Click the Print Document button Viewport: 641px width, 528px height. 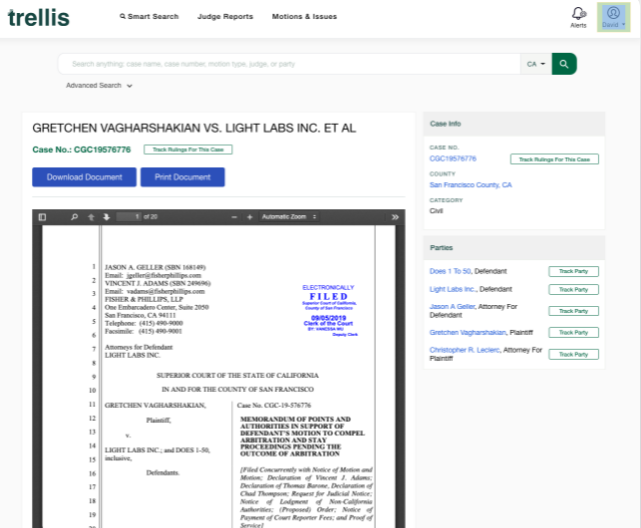click(x=183, y=177)
